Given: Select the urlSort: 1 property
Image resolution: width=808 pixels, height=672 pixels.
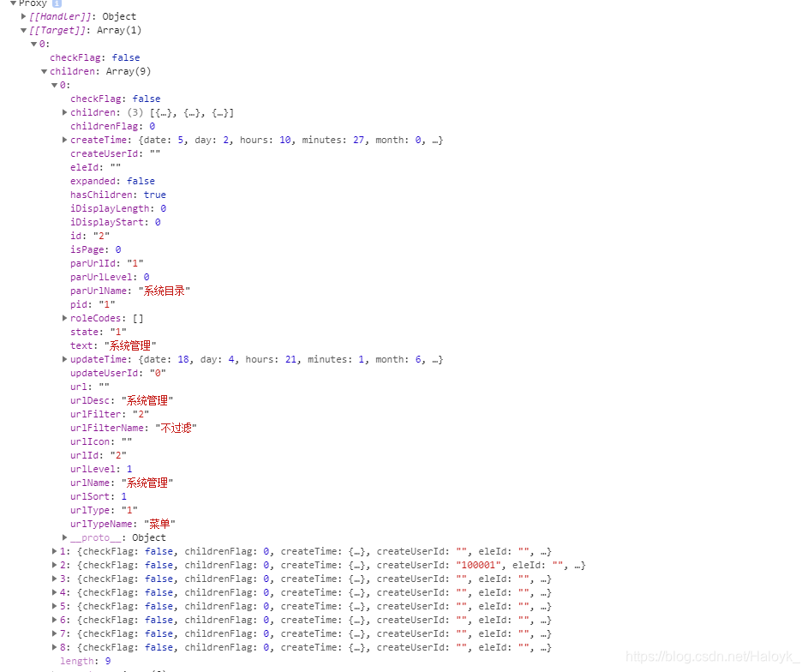Looking at the screenshot, I should click(99, 496).
